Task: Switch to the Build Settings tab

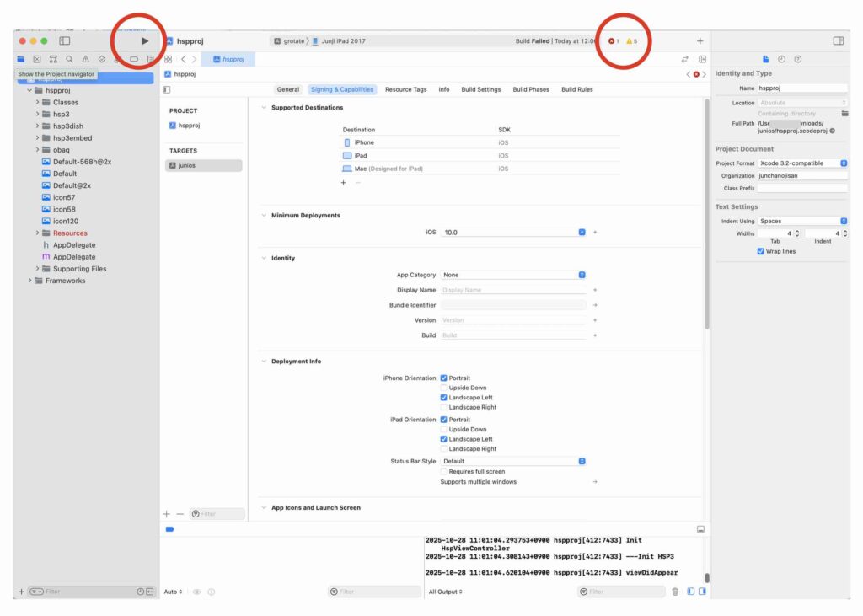Action: (480, 89)
